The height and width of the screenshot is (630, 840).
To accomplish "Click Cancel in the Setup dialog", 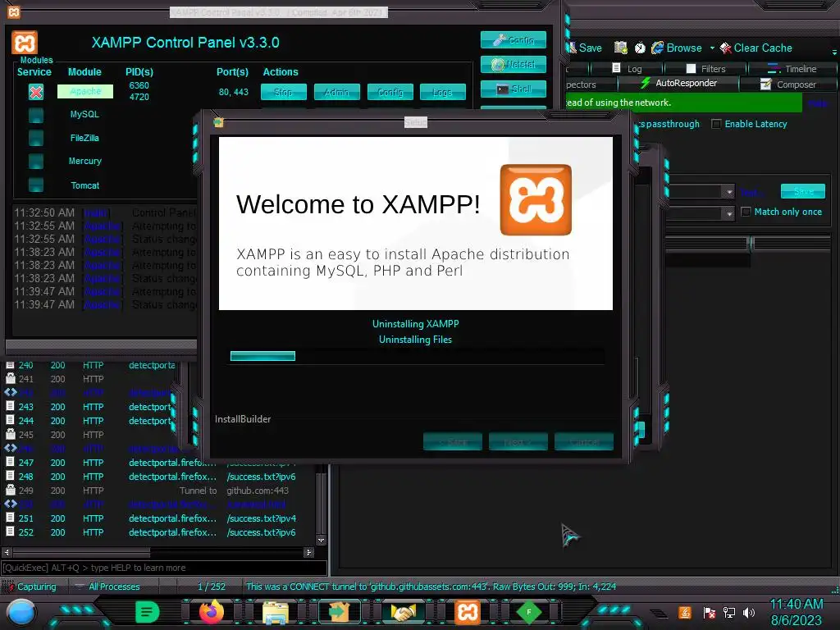I will (584, 442).
